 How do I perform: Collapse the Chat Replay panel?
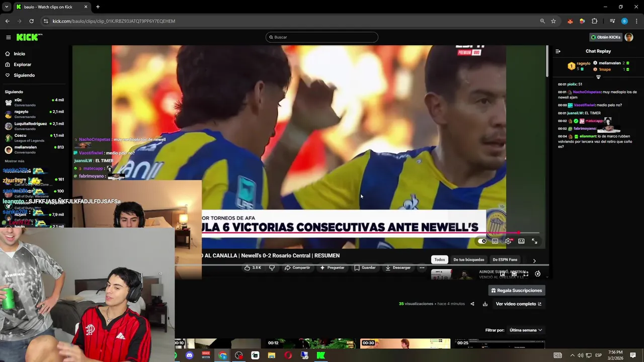click(558, 51)
